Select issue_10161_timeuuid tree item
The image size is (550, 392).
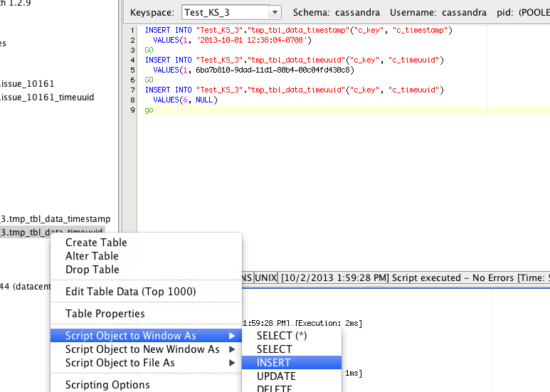pyautogui.click(x=47, y=97)
